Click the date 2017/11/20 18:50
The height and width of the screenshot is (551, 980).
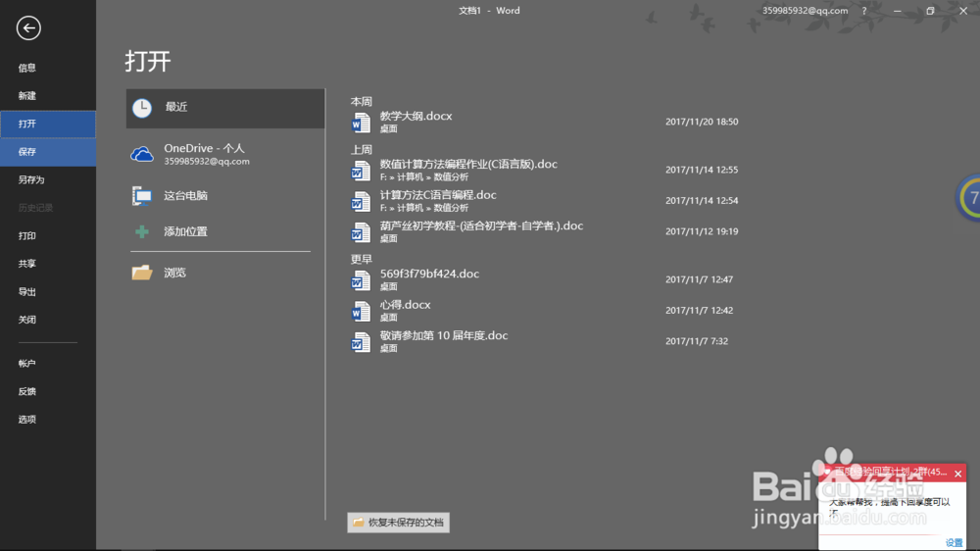pyautogui.click(x=702, y=122)
